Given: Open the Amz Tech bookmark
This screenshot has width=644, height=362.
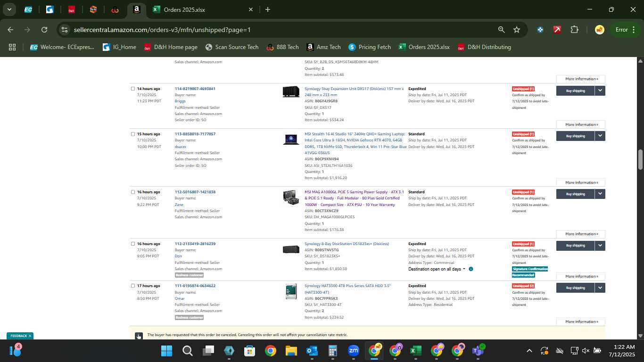Looking at the screenshot, I should pos(323,47).
